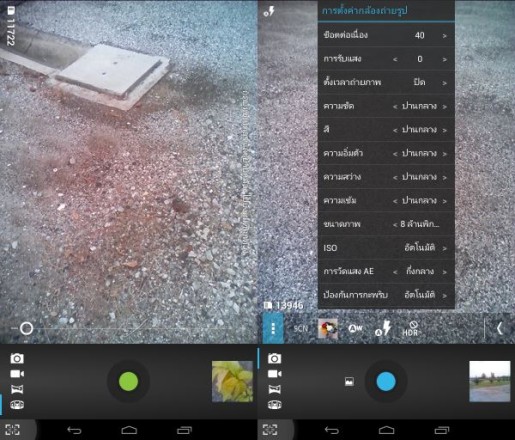Select video mode on the left camera screen

pyautogui.click(x=17, y=374)
